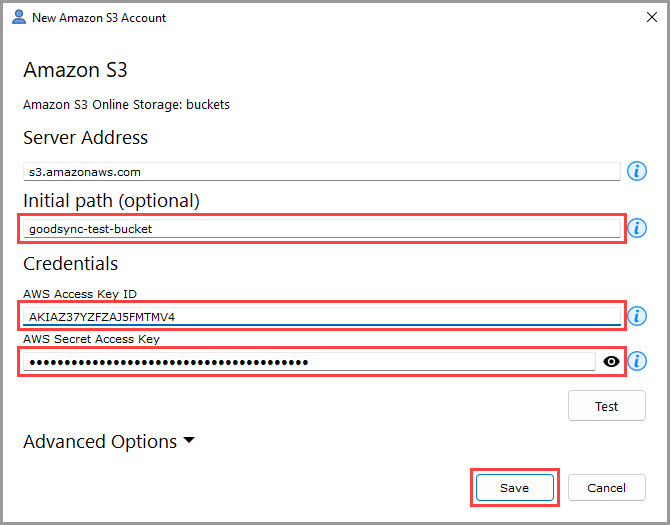
Task: Click the Test button
Action: click(606, 406)
